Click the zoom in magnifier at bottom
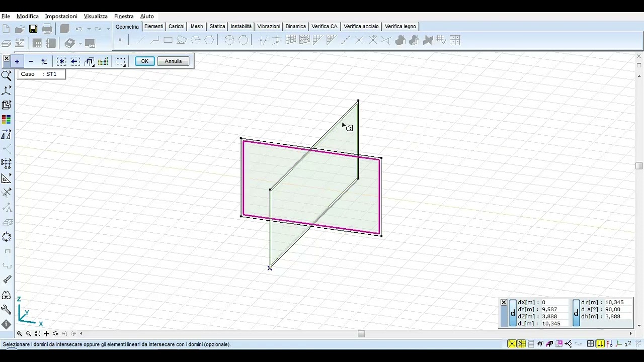The image size is (644, 362). pos(20,333)
